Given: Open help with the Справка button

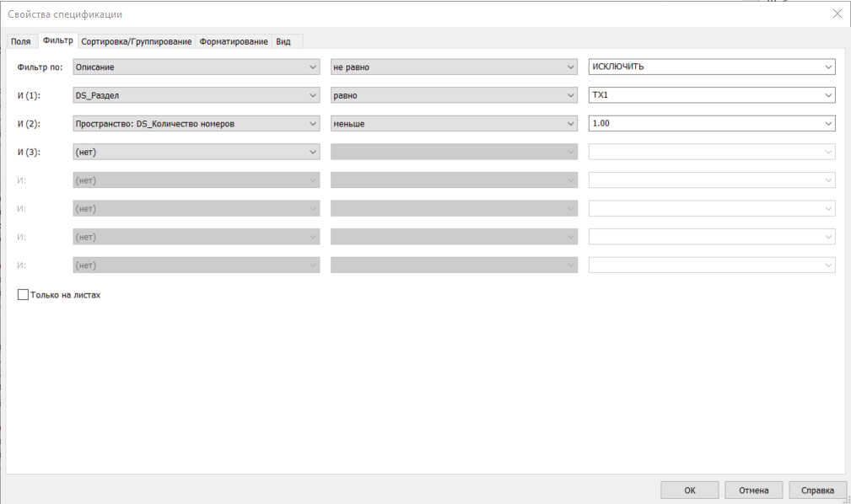Looking at the screenshot, I should click(x=817, y=490).
